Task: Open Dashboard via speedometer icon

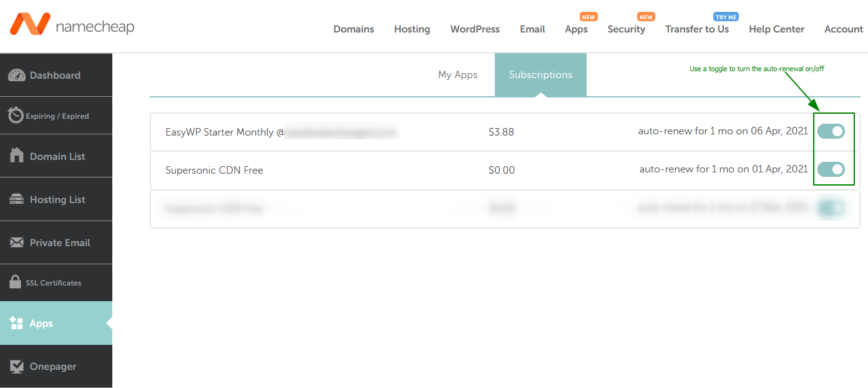Action: [x=16, y=75]
